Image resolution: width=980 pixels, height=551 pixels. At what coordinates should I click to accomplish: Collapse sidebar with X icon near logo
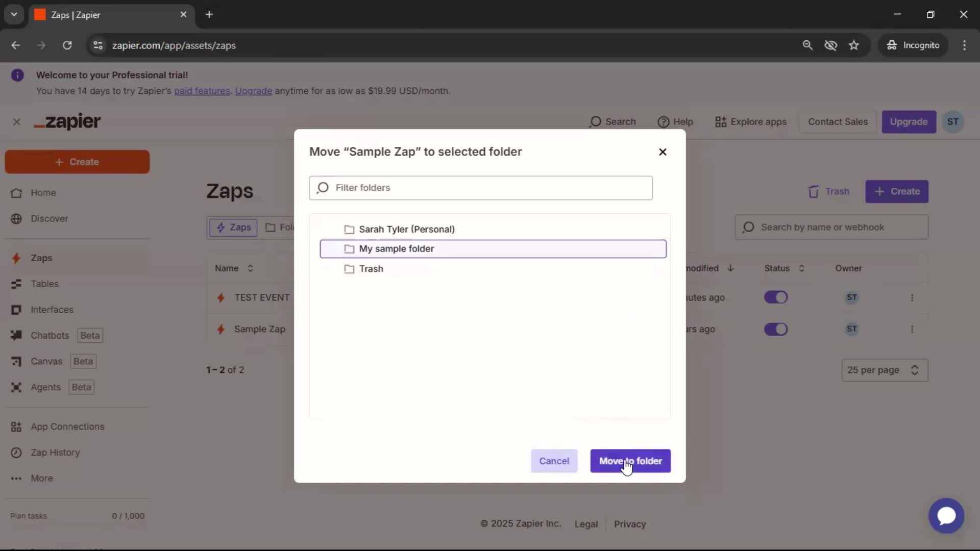coord(16,122)
